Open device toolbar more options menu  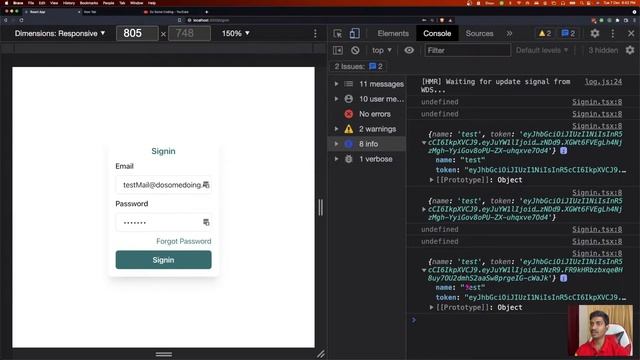(315, 33)
